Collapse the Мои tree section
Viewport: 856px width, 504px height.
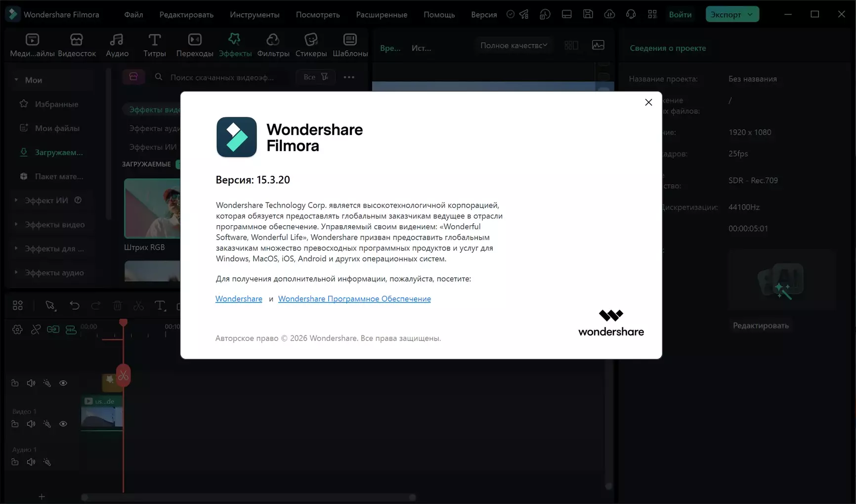tap(16, 80)
